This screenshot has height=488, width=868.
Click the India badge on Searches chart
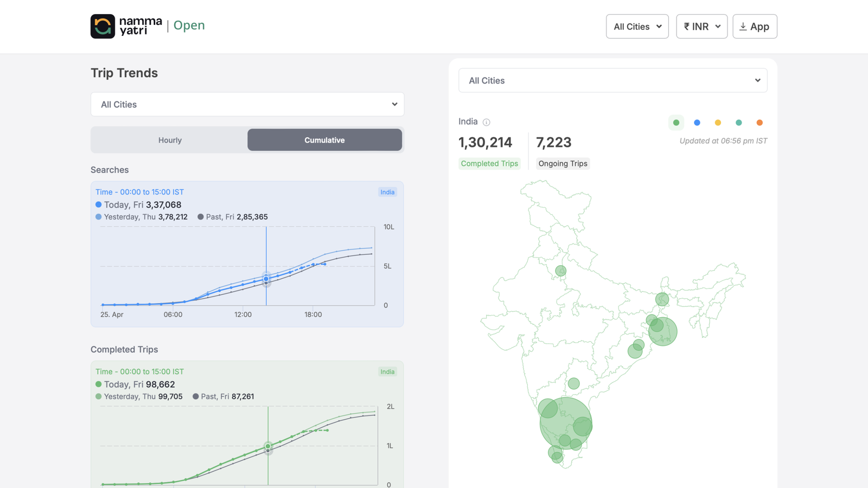[387, 192]
